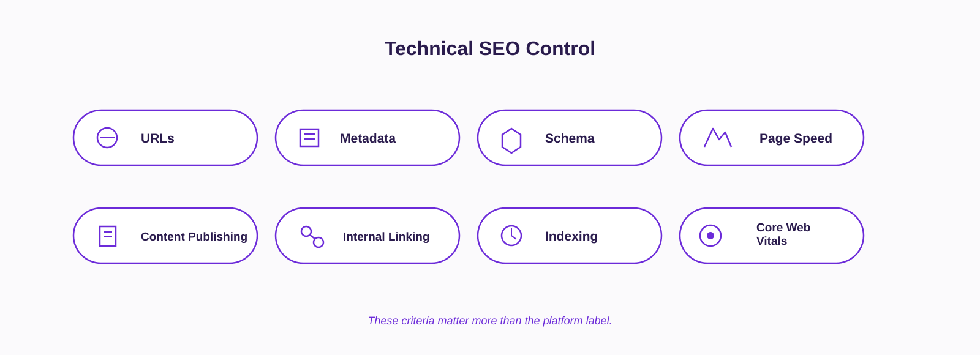Click the Schema hexagon icon
This screenshot has width=980, height=355.
click(x=511, y=141)
